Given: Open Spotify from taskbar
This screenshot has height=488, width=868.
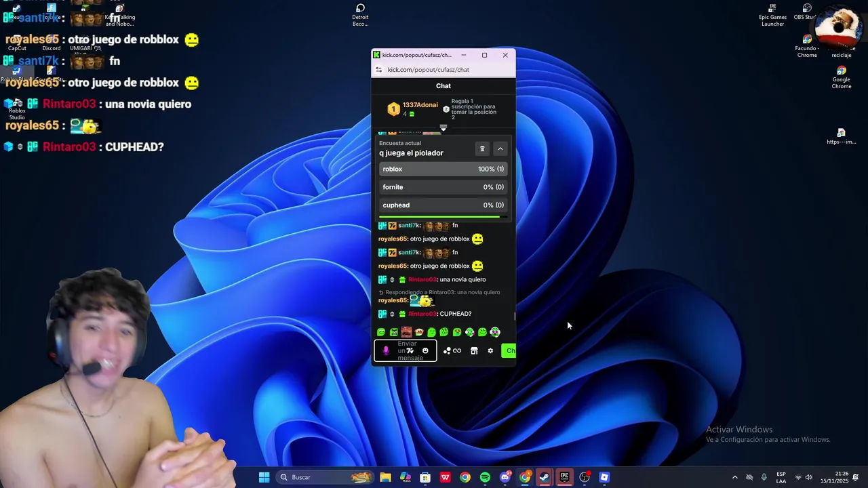Looking at the screenshot, I should pyautogui.click(x=485, y=477).
